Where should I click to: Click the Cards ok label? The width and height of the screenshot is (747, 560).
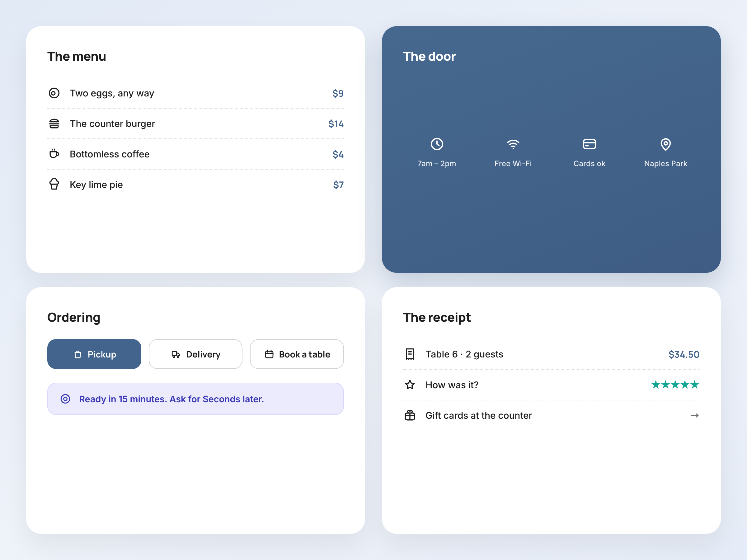[589, 163]
